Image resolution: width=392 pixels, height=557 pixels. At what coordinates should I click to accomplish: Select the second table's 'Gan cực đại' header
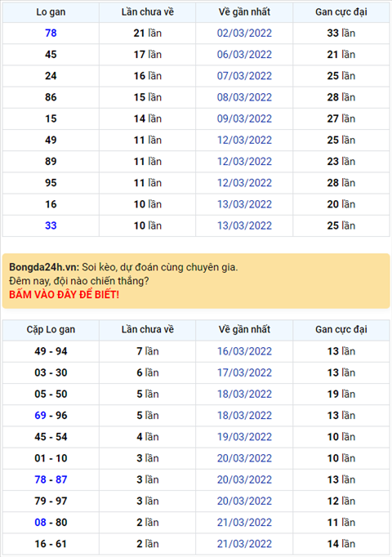pyautogui.click(x=341, y=330)
